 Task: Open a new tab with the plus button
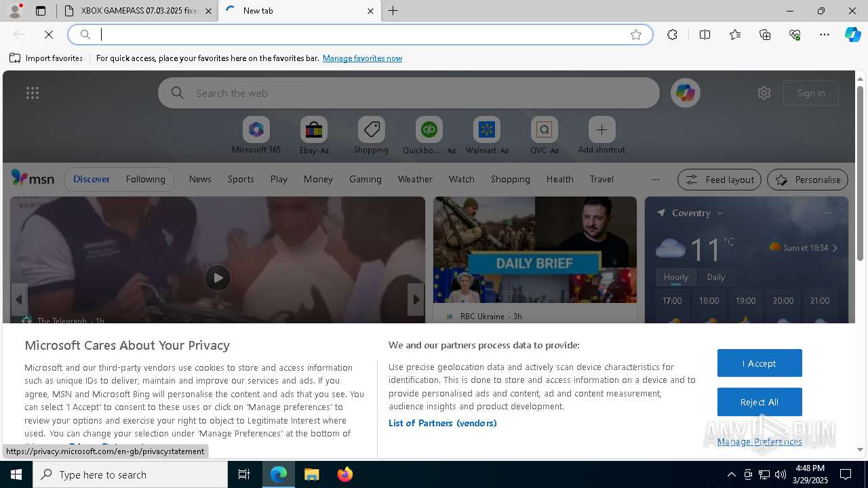[393, 11]
